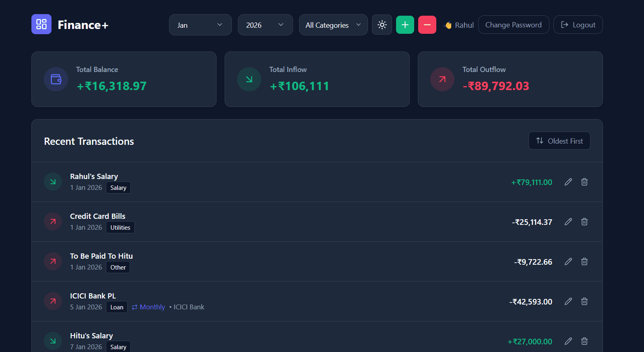This screenshot has height=352, width=644.
Task: Delete the ICICI Bank PL transaction
Action: click(x=584, y=301)
